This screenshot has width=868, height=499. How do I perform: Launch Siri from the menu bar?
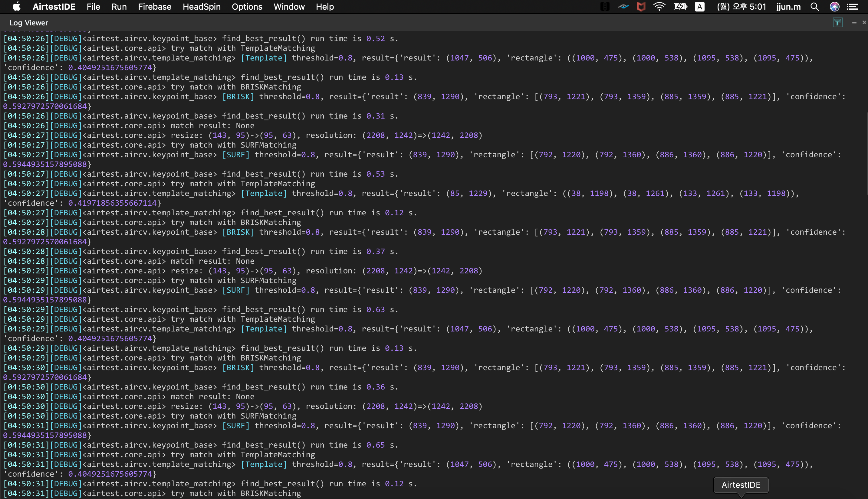pos(834,7)
